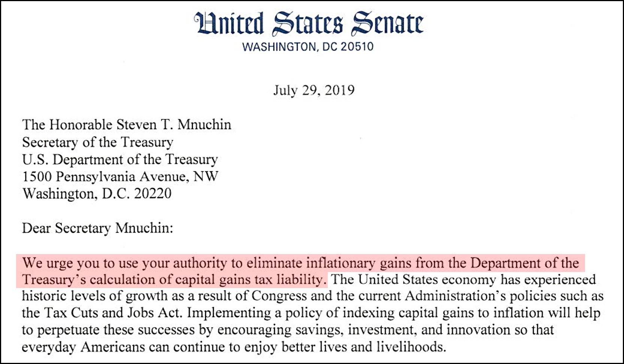Click the highlighted phrase capital gains tax liability
Viewport: 624px width, 364px height.
pos(251,280)
